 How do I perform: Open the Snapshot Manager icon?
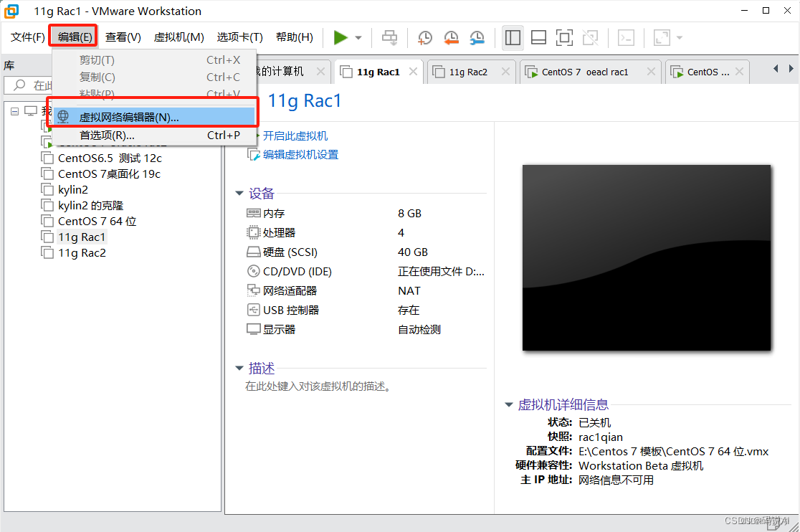[x=477, y=38]
